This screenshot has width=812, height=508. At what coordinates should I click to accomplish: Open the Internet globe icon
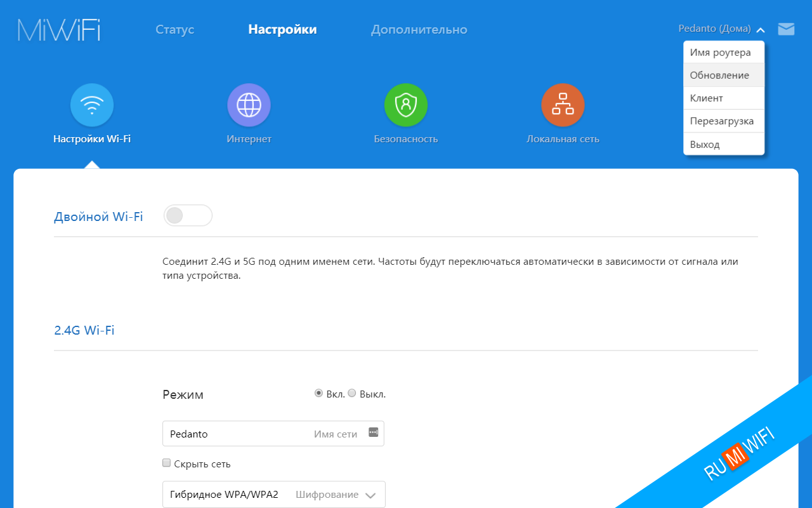[x=249, y=105]
